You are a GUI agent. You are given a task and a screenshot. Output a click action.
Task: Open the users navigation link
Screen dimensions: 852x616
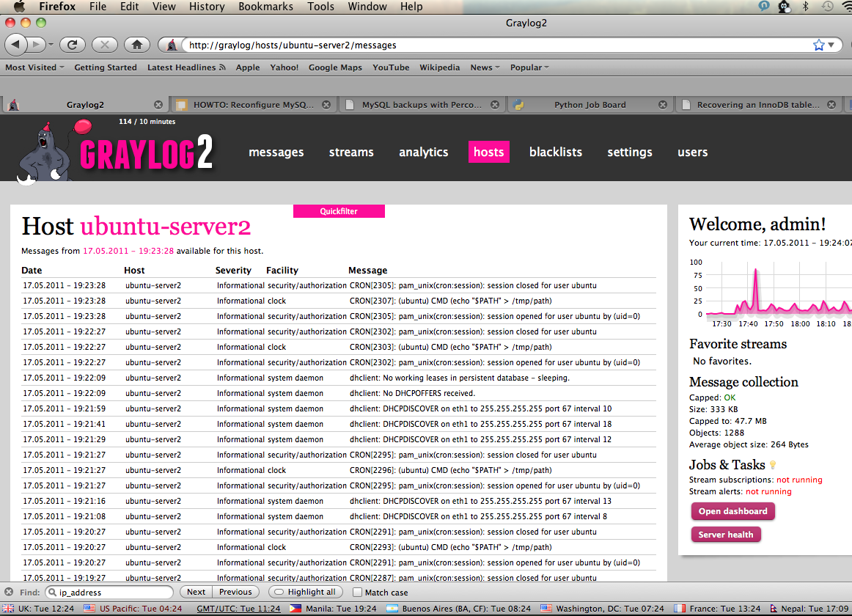(692, 153)
